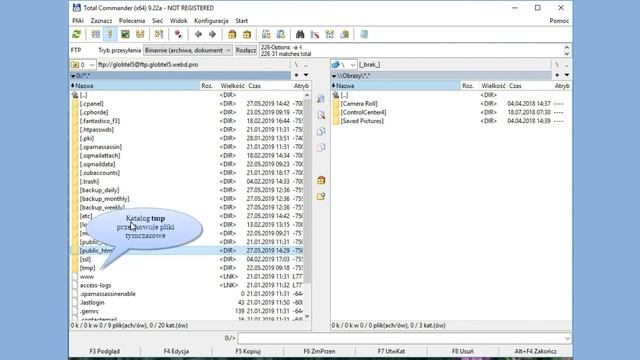Open the Pomoc menu

point(559,21)
